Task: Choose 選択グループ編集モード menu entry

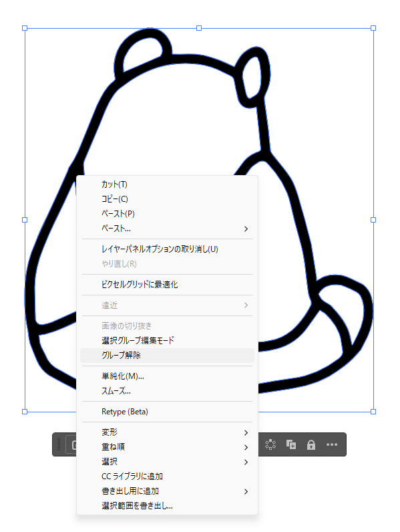Action: [x=167, y=340]
